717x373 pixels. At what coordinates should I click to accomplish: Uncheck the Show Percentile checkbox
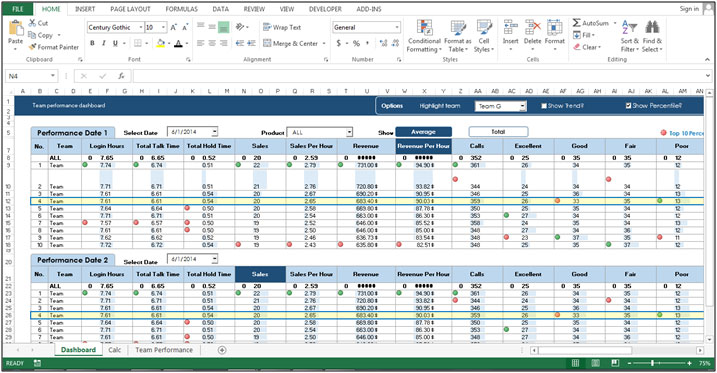coord(628,106)
